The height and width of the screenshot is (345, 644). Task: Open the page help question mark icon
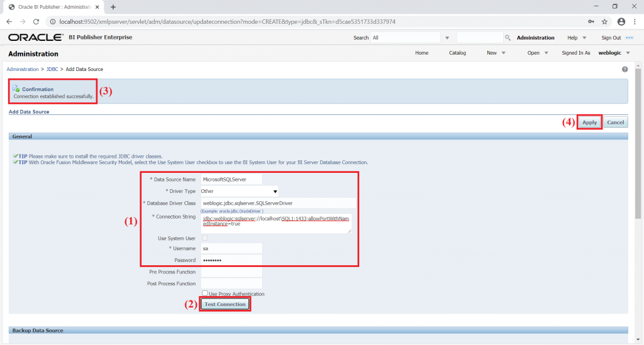click(x=625, y=69)
